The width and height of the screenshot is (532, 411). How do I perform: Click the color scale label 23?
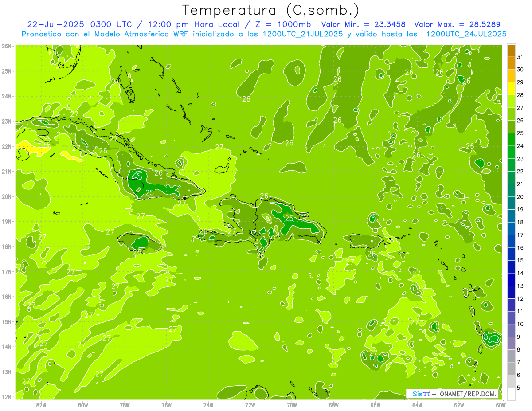tap(520, 159)
